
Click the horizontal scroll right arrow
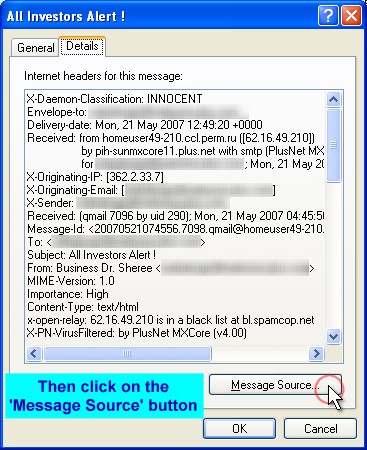(316, 353)
